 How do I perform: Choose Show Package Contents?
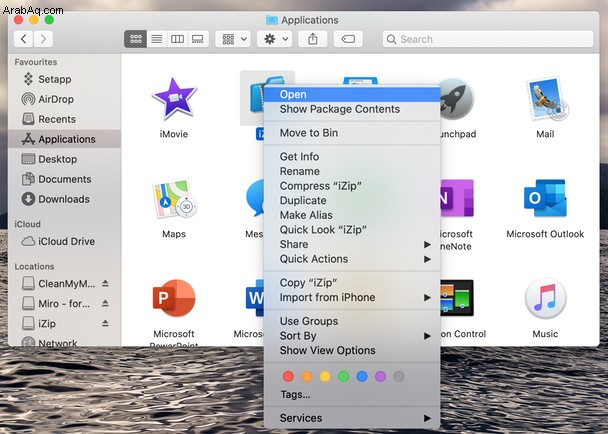tap(352, 109)
